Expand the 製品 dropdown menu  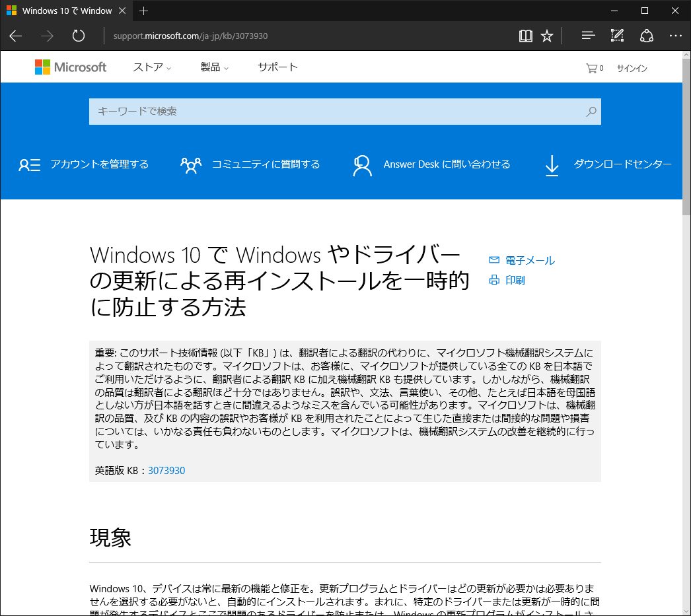click(214, 67)
